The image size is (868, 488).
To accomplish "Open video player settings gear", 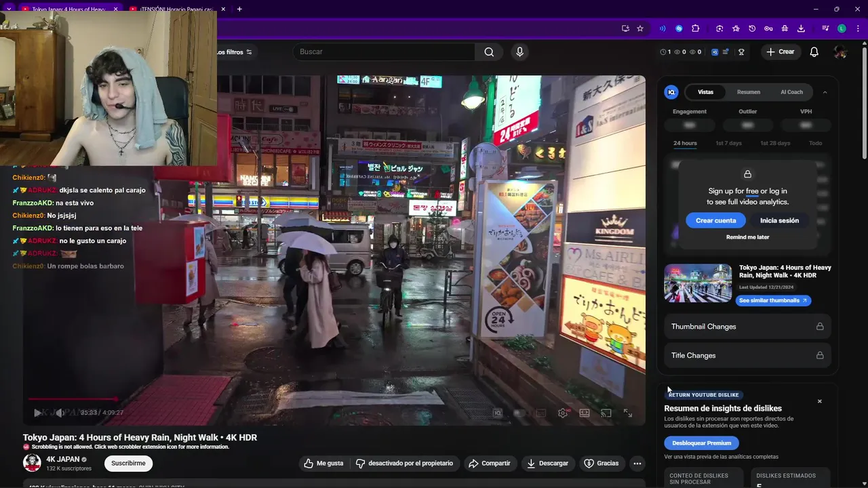I will (563, 413).
